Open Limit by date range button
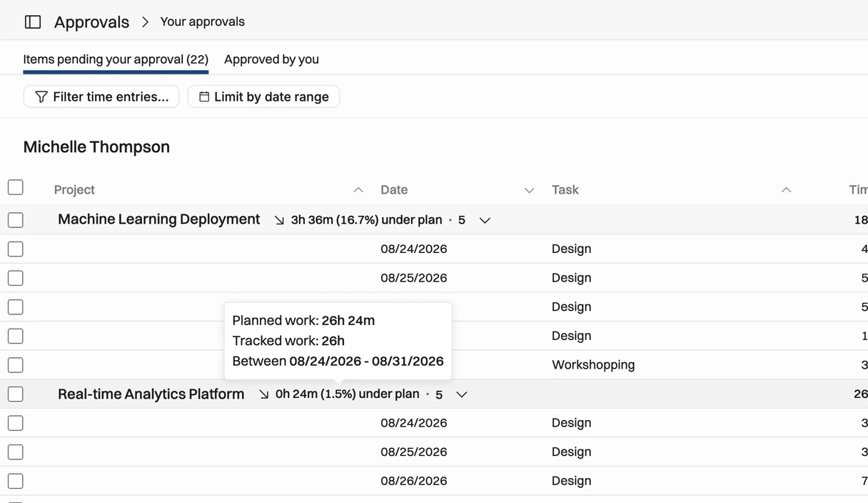The image size is (868, 503). point(263,96)
